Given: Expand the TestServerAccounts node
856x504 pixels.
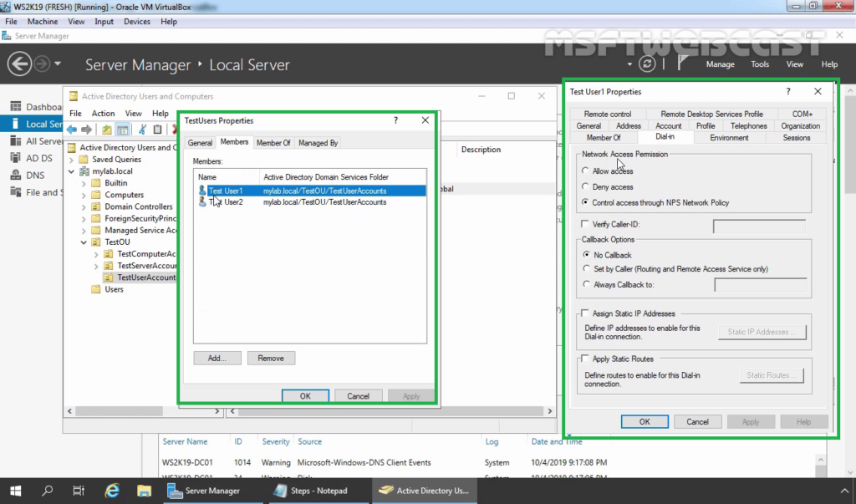Looking at the screenshot, I should [x=96, y=266].
